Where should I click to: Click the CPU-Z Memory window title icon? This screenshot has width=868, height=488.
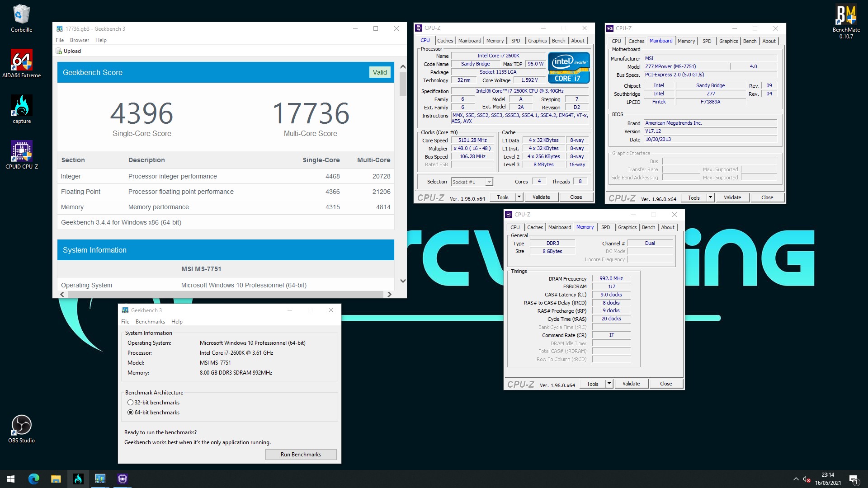coord(509,215)
